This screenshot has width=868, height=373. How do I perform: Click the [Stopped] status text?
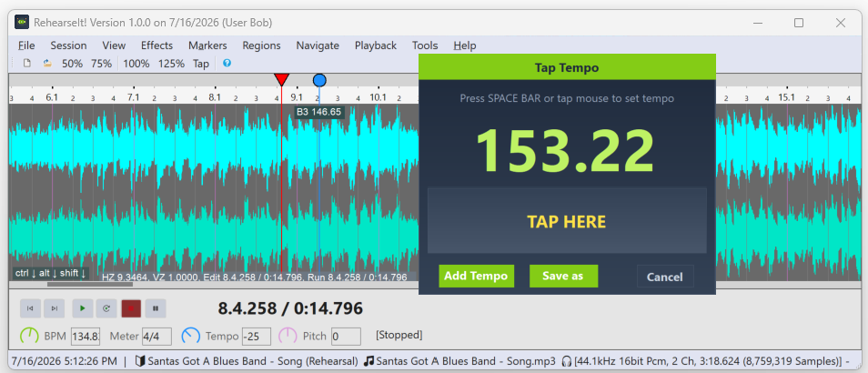pyautogui.click(x=399, y=335)
